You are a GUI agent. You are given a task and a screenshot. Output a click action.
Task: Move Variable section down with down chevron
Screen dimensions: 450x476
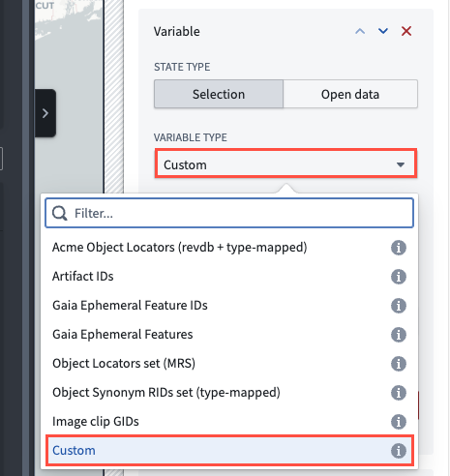[x=383, y=31]
